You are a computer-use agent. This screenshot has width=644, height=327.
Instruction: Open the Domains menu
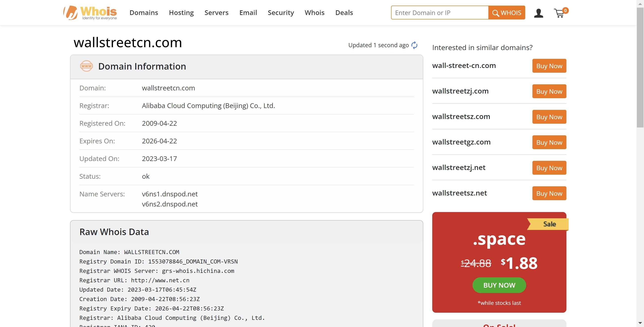coord(144,13)
